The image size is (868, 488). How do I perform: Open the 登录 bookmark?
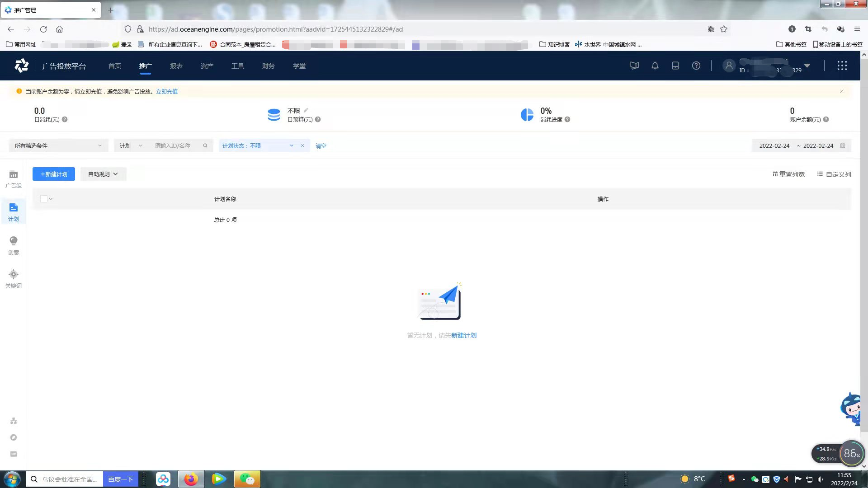[x=122, y=44]
